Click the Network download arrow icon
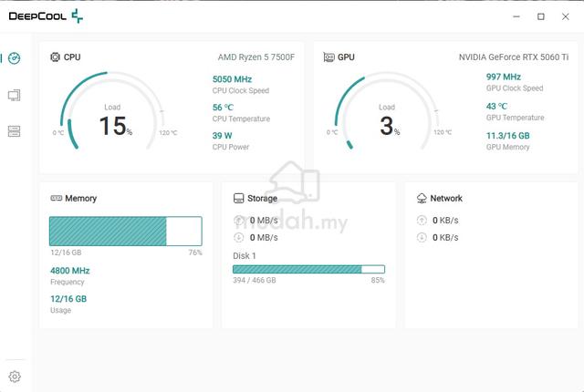 (422, 237)
